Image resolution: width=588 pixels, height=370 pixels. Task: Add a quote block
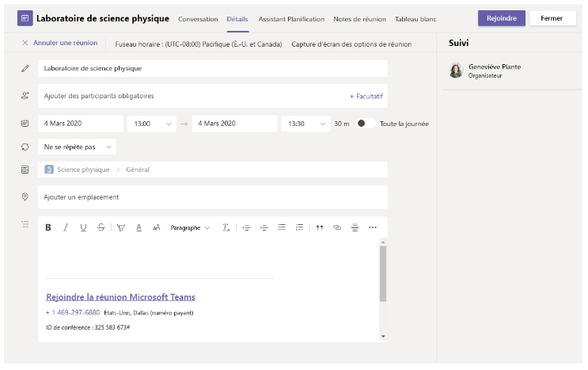pos(320,227)
